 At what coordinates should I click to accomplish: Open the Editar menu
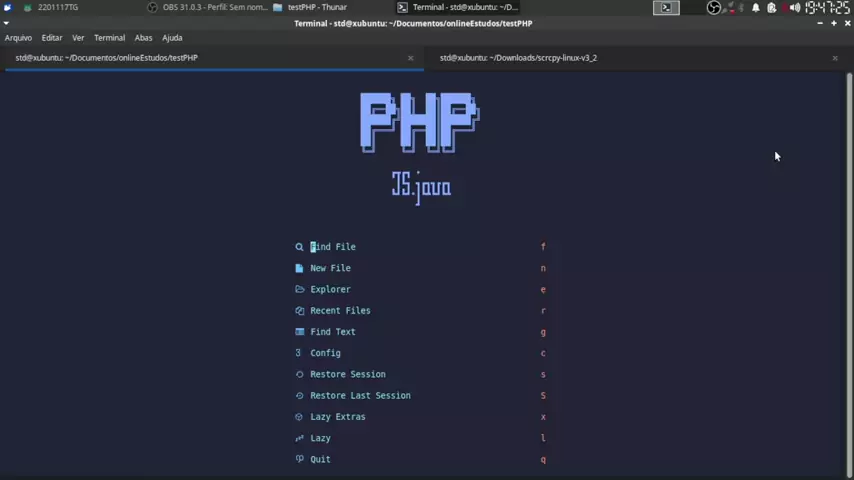coord(52,38)
